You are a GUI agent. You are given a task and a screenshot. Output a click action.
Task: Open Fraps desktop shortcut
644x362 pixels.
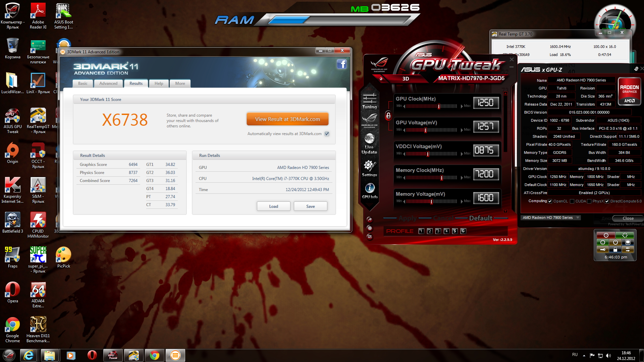(x=13, y=258)
